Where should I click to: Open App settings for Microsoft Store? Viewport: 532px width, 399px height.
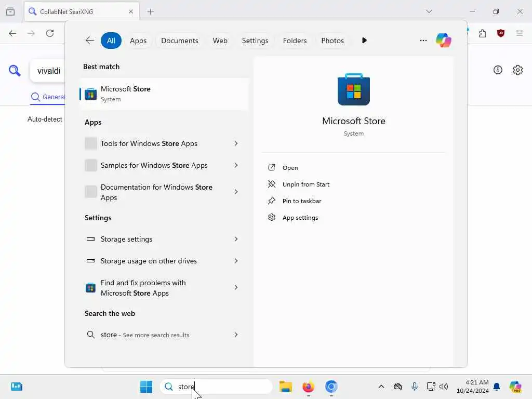[x=300, y=218]
